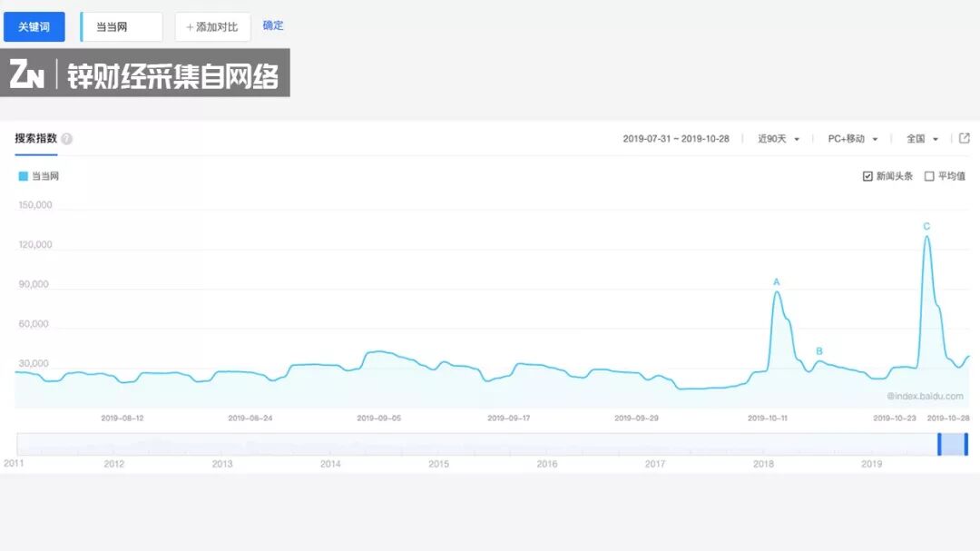Click the highlighted range in the timeline navigator

tap(953, 444)
